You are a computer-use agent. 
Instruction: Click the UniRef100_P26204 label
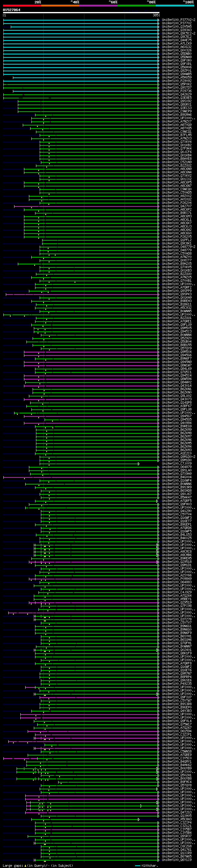[177, 203]
